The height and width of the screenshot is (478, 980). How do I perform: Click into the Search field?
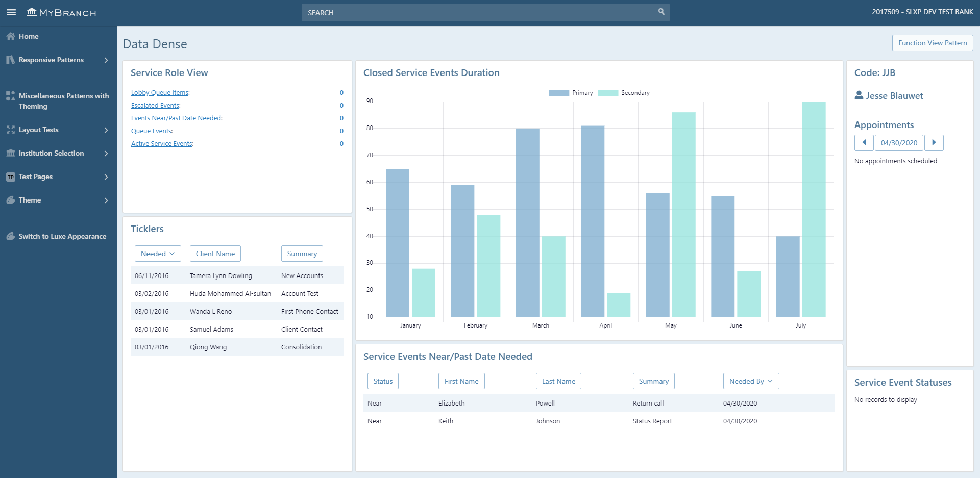coord(480,13)
